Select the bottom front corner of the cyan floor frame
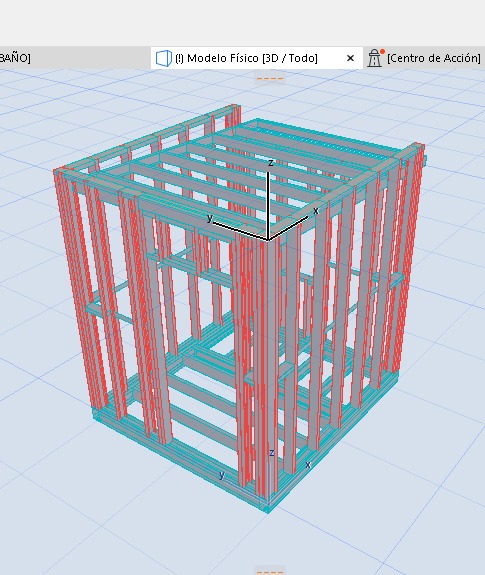This screenshot has width=485, height=575. click(267, 508)
